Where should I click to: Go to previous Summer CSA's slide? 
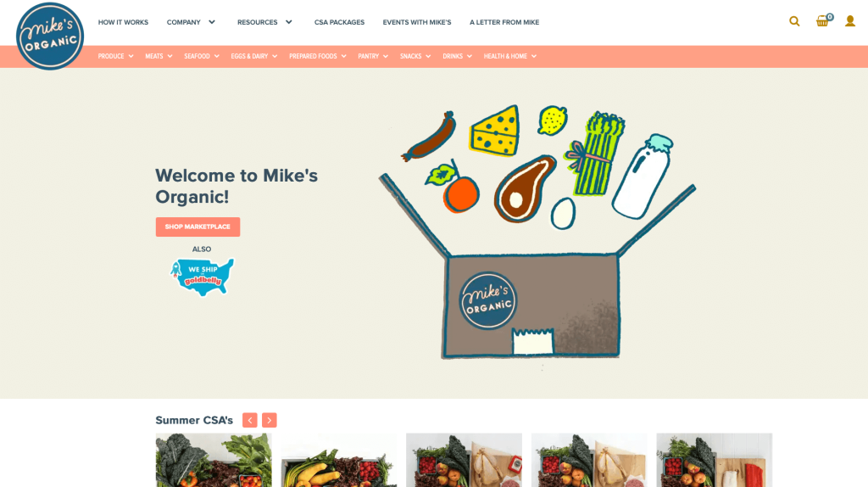tap(250, 420)
